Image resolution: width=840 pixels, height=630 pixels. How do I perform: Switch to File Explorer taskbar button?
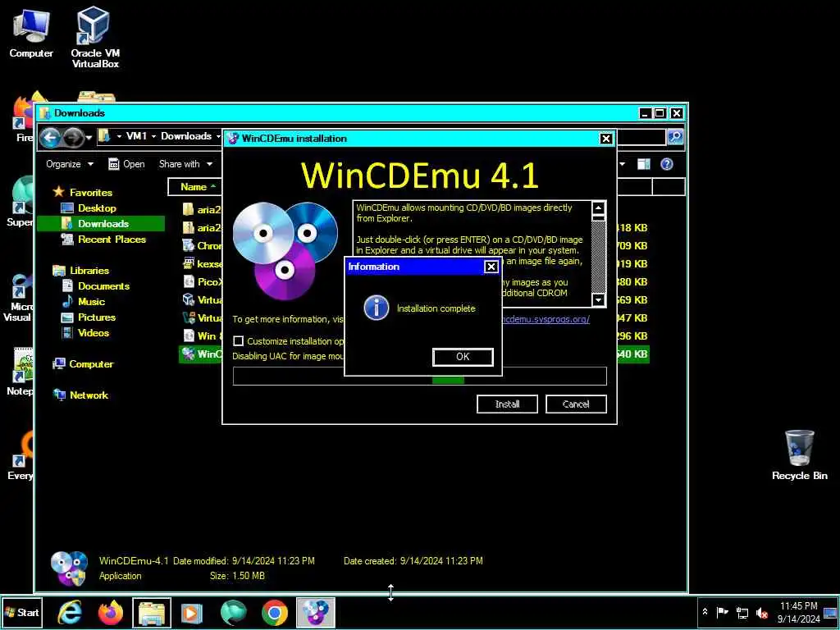click(152, 613)
